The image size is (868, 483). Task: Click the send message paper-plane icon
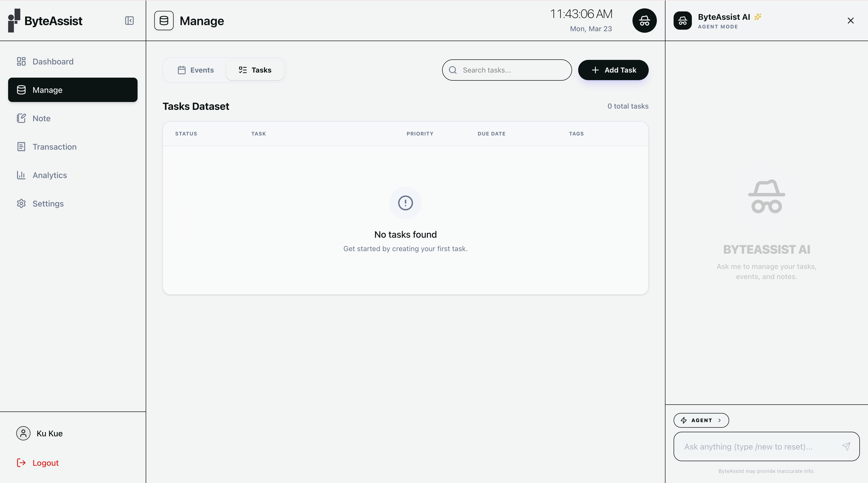[x=846, y=446]
